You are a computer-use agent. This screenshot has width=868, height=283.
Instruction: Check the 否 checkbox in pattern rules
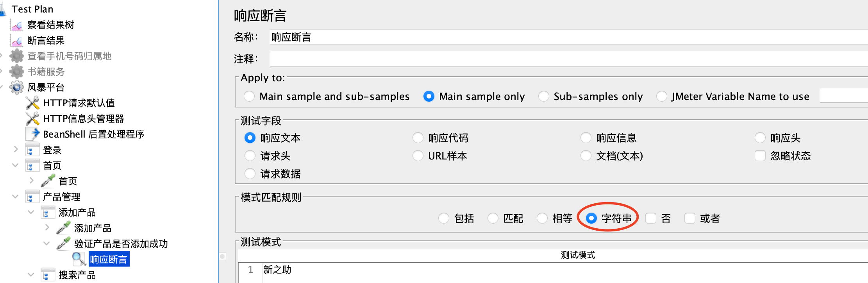[651, 218]
